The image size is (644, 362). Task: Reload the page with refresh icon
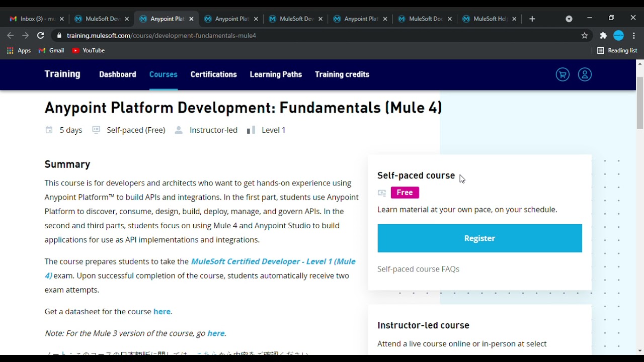pyautogui.click(x=41, y=36)
